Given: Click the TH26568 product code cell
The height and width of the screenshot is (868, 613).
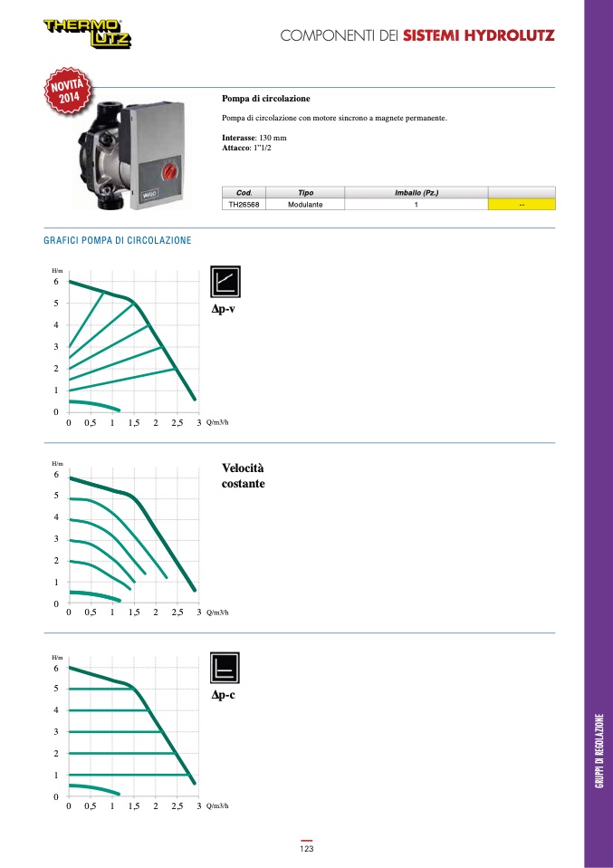Looking at the screenshot, I should [244, 205].
